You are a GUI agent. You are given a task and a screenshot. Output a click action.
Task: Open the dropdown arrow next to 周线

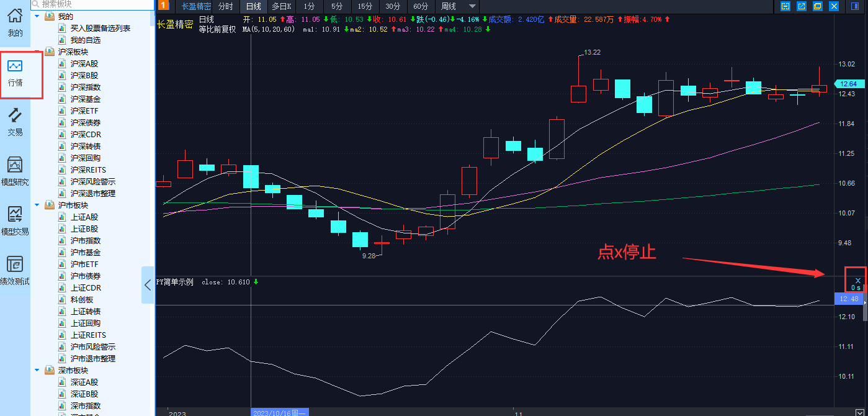[x=473, y=6]
